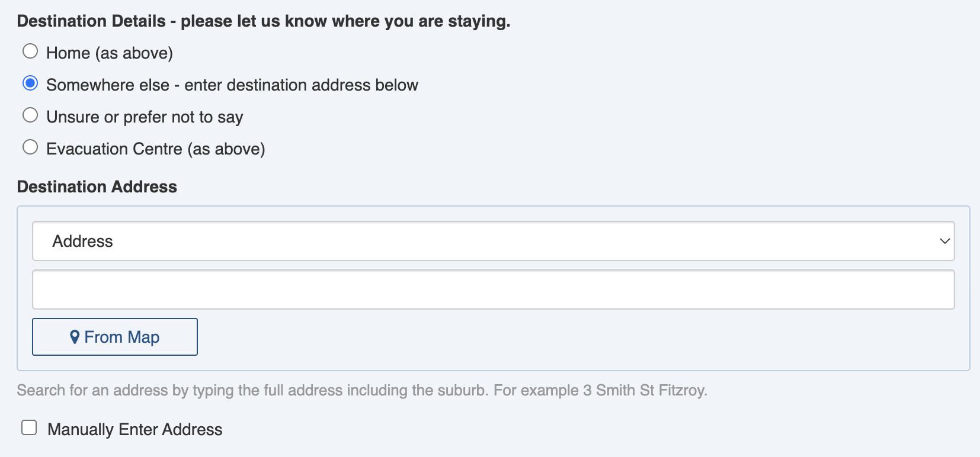The height and width of the screenshot is (457, 980).
Task: Click the Destination Address heading
Action: coord(97,187)
